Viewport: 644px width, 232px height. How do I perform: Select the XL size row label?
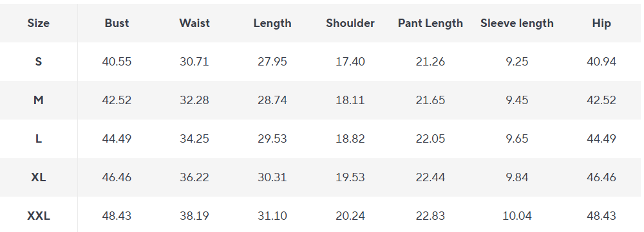pyautogui.click(x=38, y=177)
